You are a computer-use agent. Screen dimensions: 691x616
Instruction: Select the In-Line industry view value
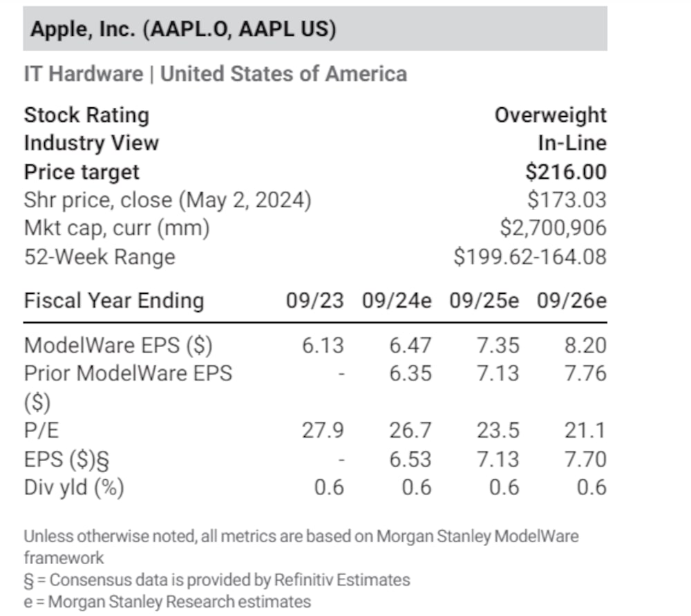pos(572,143)
